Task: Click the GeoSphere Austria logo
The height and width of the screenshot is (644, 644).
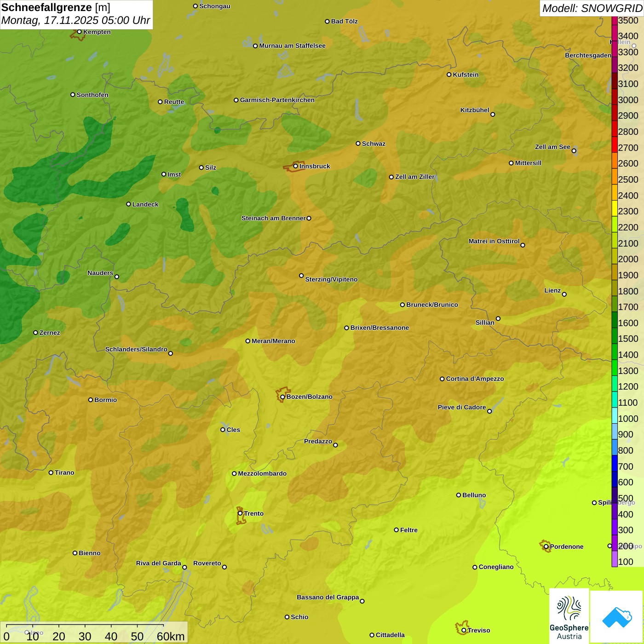Action: [569, 616]
